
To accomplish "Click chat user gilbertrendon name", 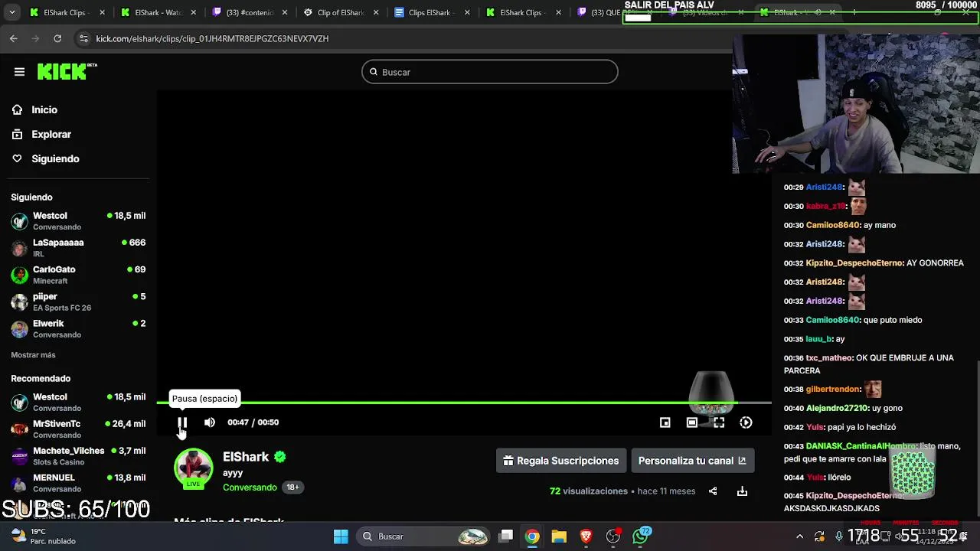I will [x=833, y=390].
